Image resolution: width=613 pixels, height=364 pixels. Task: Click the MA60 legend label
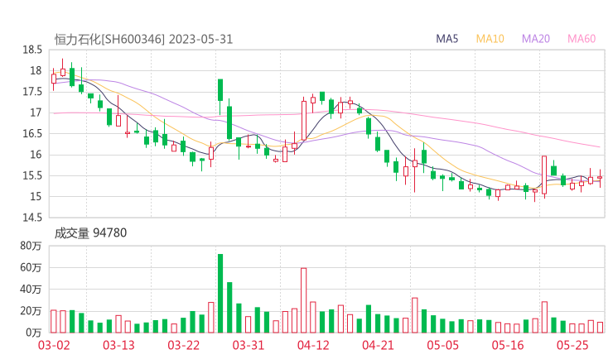click(582, 39)
